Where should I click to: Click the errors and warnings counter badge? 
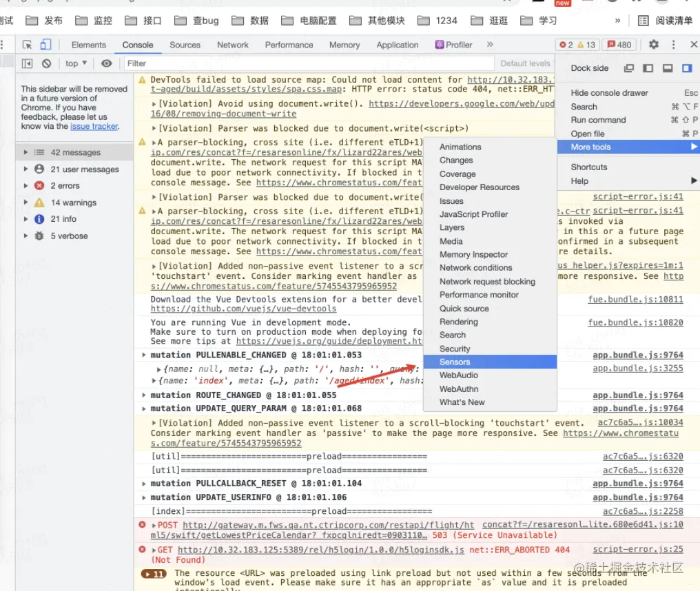click(577, 45)
